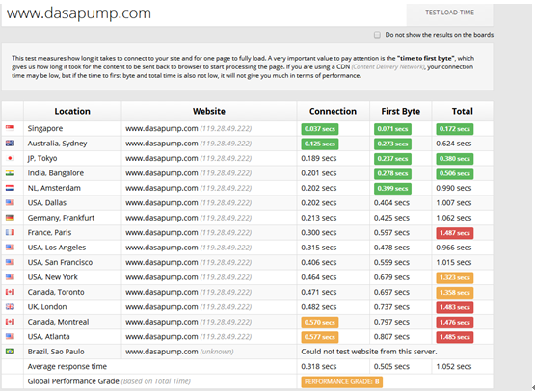535x392 pixels.
Task: Click the Canada flag in Toronto row
Action: [x=11, y=292]
